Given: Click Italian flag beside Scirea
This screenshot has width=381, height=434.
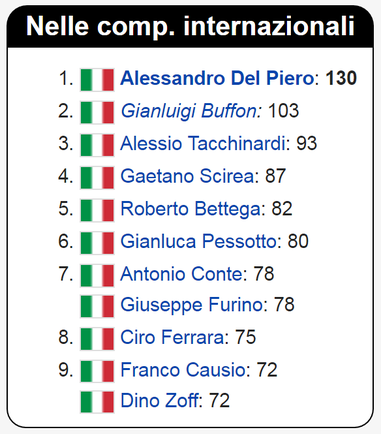Looking at the screenshot, I should tap(97, 178).
